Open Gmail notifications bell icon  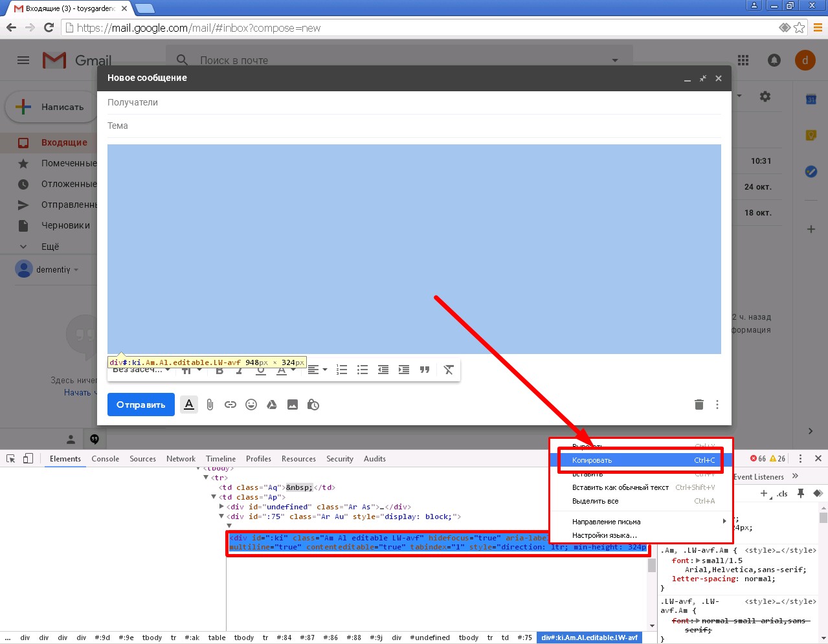point(774,60)
